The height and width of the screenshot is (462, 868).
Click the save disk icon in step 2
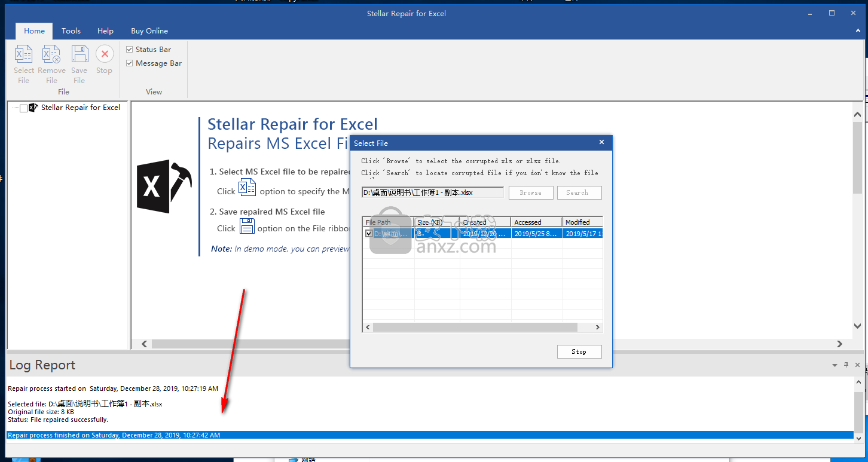(x=247, y=226)
